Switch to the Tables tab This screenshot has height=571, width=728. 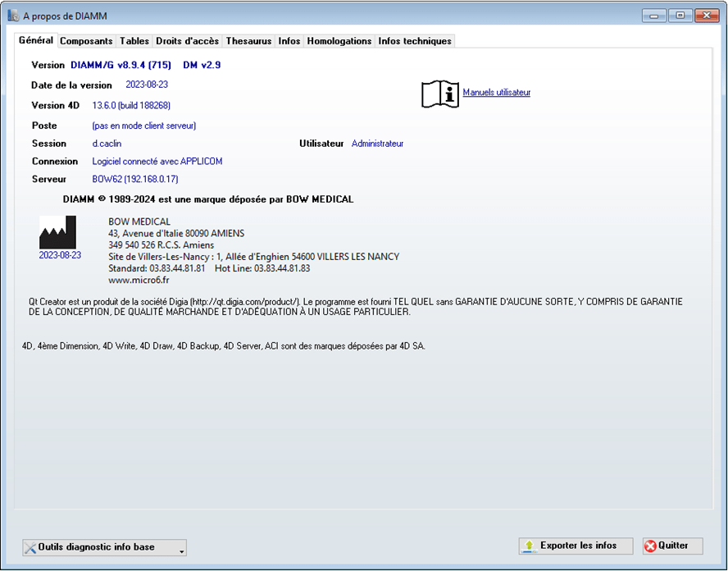pos(134,41)
